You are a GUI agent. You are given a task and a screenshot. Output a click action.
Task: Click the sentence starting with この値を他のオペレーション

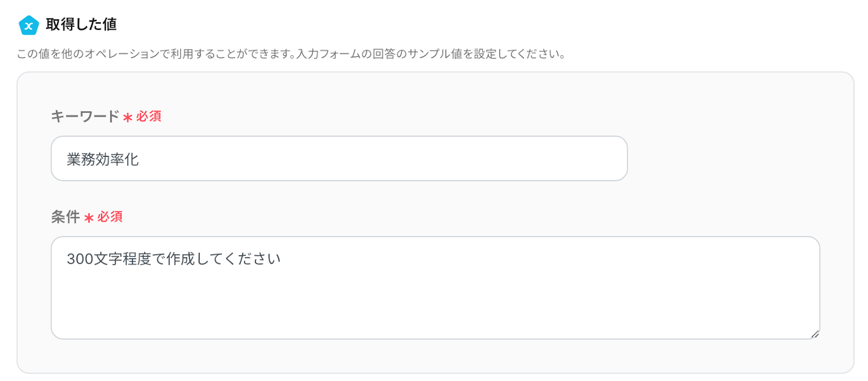click(156, 54)
